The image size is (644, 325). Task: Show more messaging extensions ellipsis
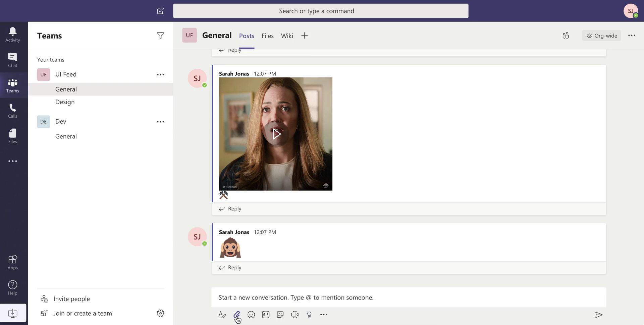coord(324,315)
